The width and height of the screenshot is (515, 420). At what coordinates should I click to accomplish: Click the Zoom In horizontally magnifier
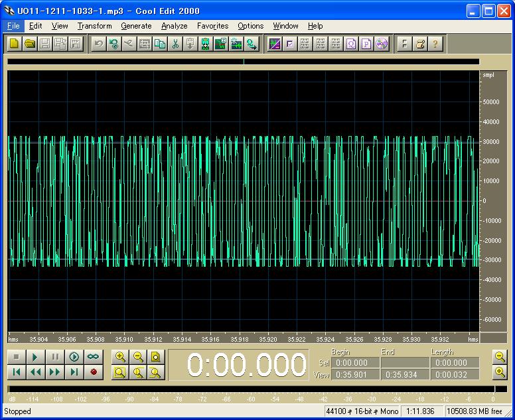point(120,356)
